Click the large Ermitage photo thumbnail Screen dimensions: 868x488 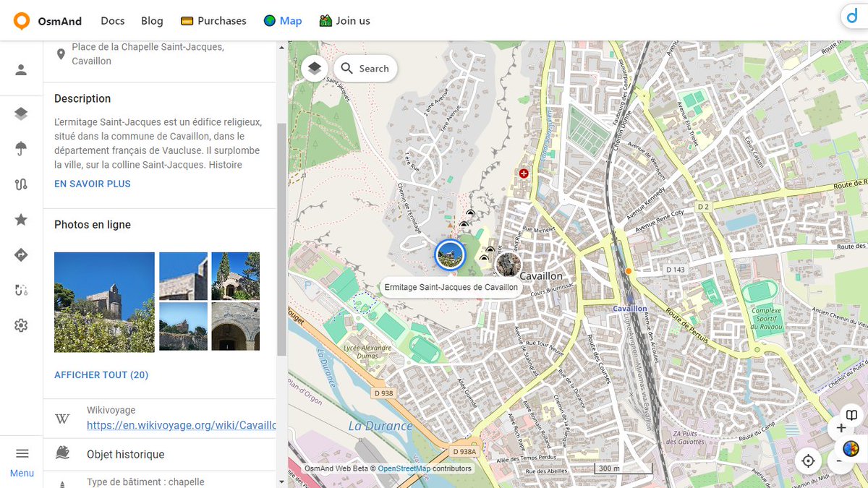pyautogui.click(x=103, y=301)
